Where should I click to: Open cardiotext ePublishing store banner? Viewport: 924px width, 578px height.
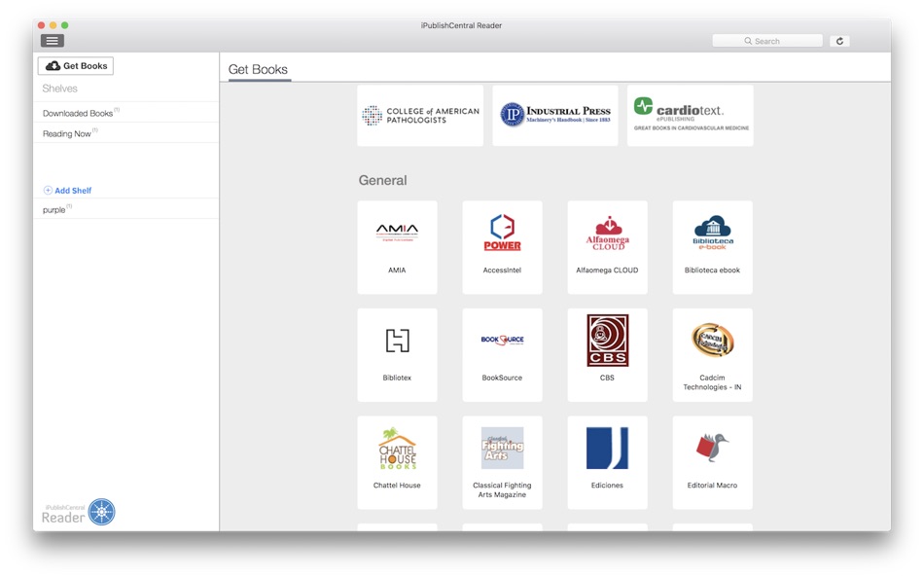[x=690, y=116]
